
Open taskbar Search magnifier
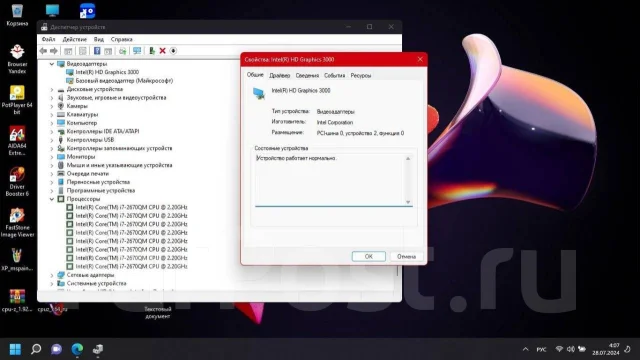tap(36, 349)
